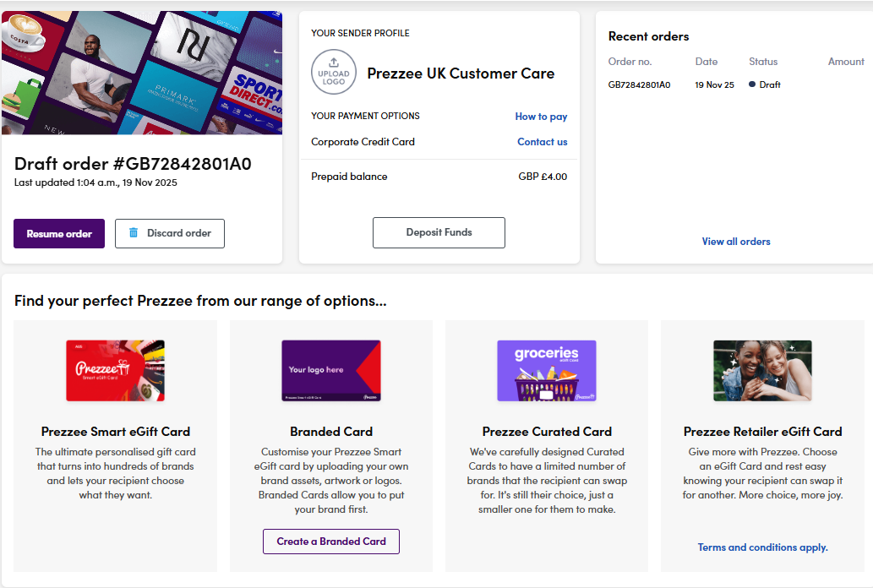Click the Order no. column header

630,62
